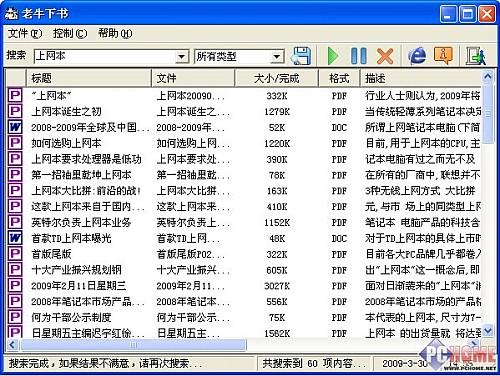The height and width of the screenshot is (376, 500).
Task: Sort by the 大小/完成 column header
Action: click(x=277, y=78)
